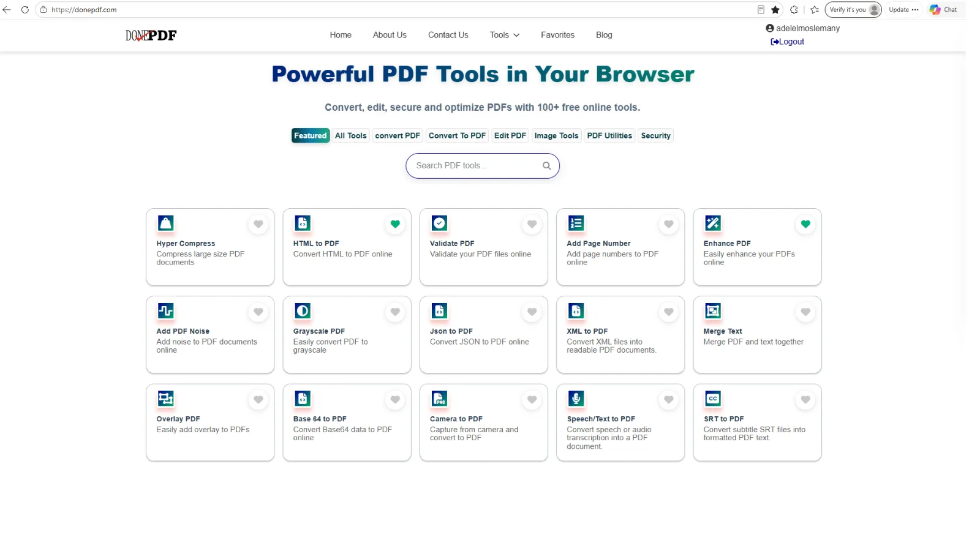The width and height of the screenshot is (980, 551).
Task: Click the XML to PDF file icon
Action: click(576, 310)
